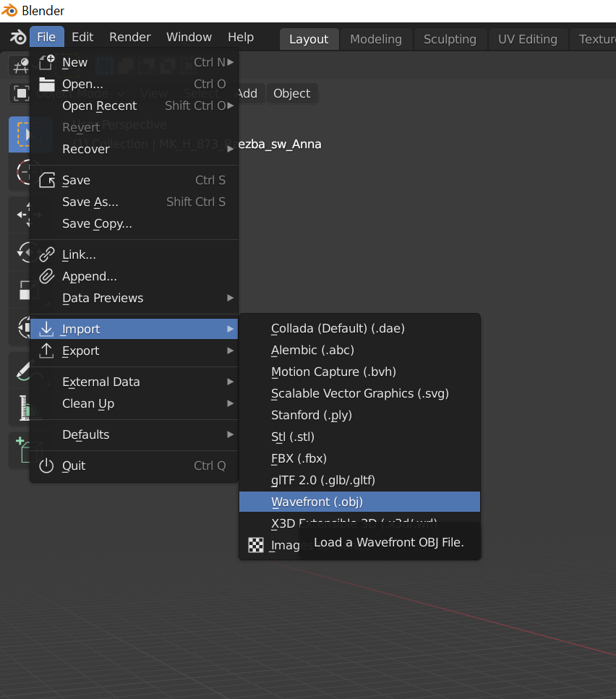Click Save Copy... in File menu
The height and width of the screenshot is (699, 616).
pyautogui.click(x=134, y=224)
